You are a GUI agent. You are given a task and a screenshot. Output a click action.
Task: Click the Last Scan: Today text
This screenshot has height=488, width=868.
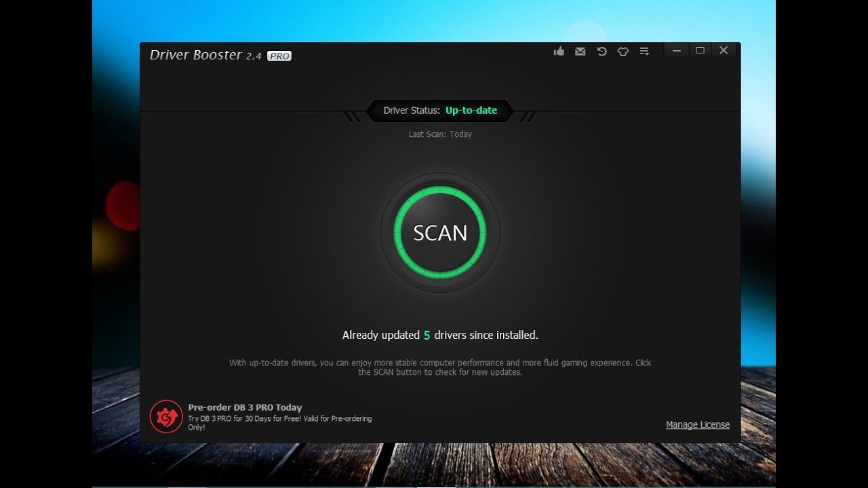[x=440, y=134]
